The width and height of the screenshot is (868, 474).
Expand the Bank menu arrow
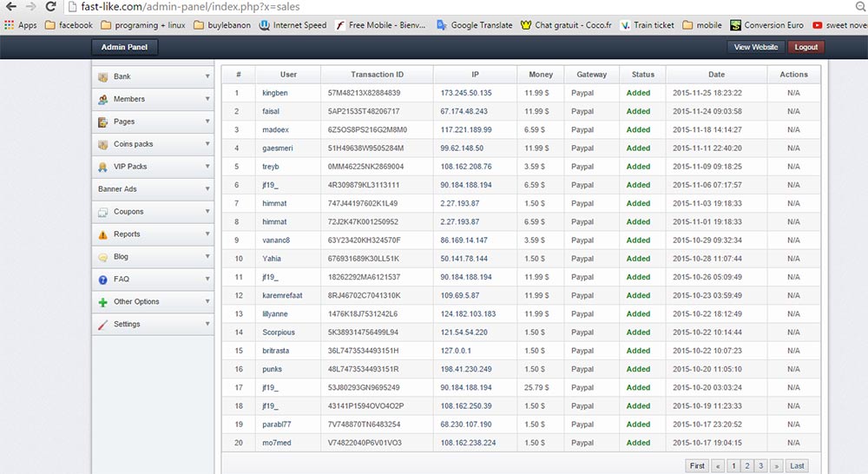(x=207, y=76)
